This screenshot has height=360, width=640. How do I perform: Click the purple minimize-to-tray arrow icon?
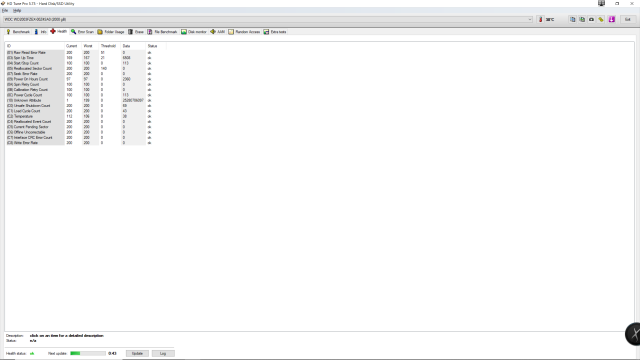click(611, 19)
